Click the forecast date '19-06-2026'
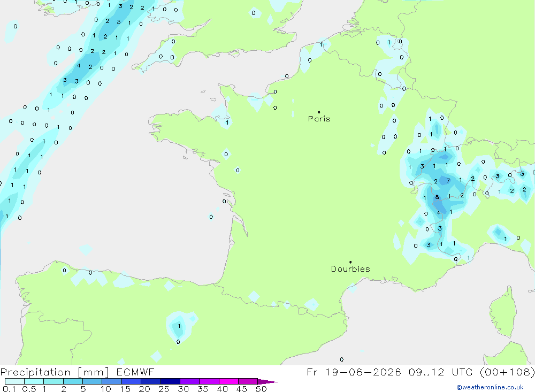Viewport: 535px width, 392px height. pyautogui.click(x=363, y=372)
